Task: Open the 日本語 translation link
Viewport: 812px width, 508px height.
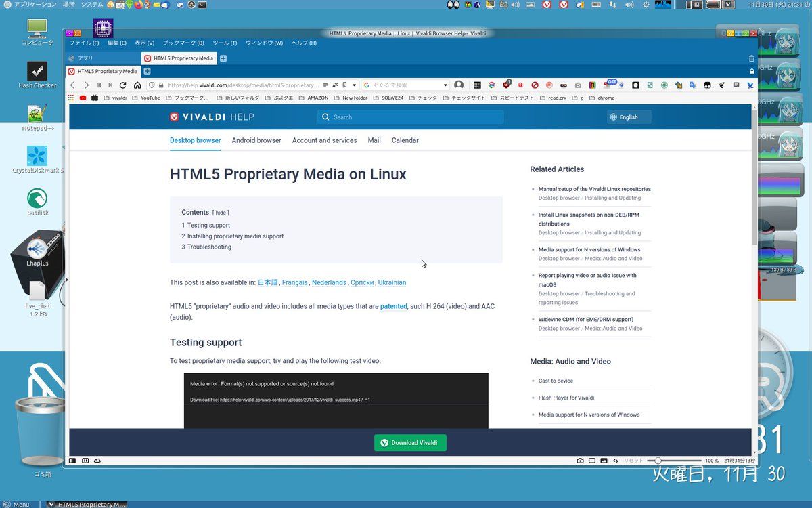Action: click(268, 282)
